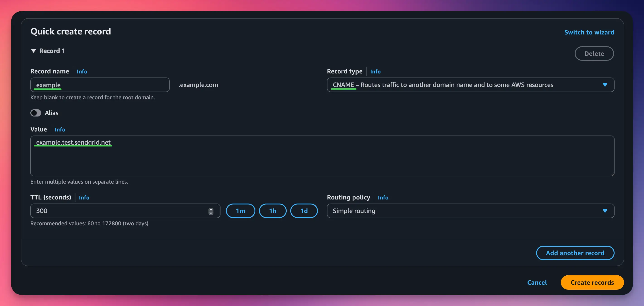
Task: Click the Create records button
Action: click(592, 282)
